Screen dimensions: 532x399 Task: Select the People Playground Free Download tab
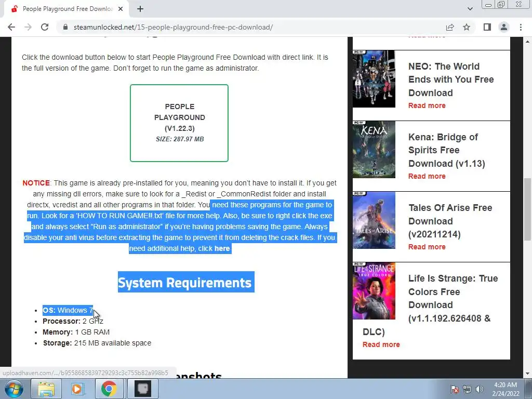66,9
